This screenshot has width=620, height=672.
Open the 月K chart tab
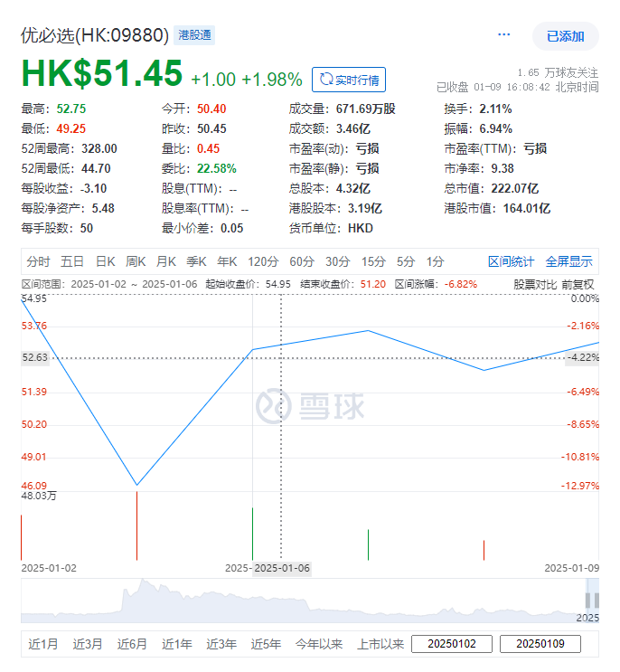[x=166, y=261]
